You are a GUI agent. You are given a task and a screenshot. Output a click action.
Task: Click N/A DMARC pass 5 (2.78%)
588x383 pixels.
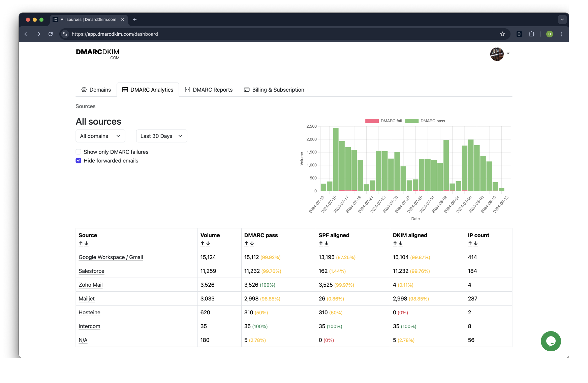coord(255,340)
